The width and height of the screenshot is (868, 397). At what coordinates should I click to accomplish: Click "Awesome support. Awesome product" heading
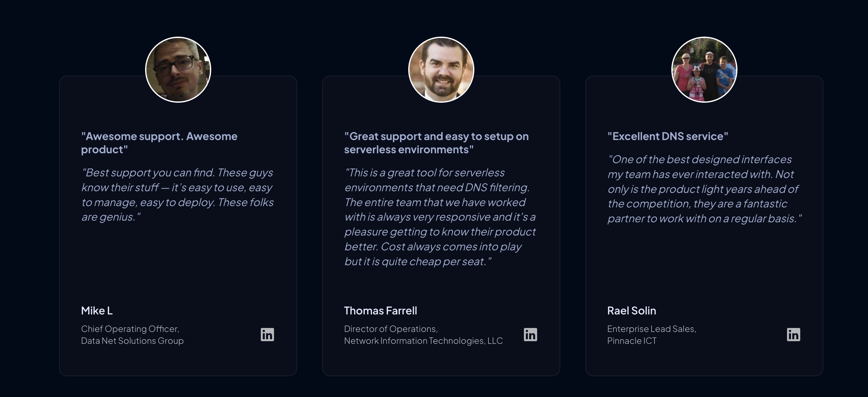point(159,143)
